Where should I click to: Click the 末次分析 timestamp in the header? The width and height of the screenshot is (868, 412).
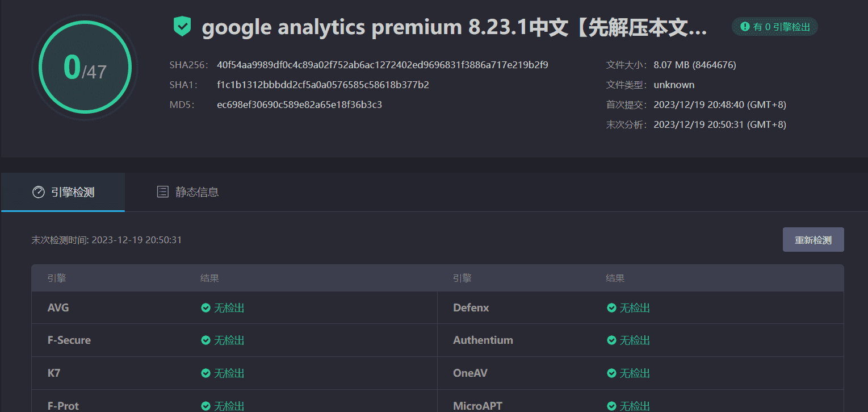[x=720, y=124]
